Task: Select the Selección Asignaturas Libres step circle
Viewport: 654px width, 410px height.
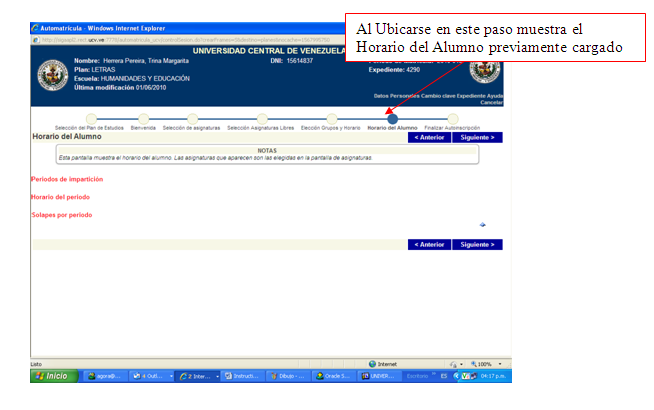Action: [262, 119]
